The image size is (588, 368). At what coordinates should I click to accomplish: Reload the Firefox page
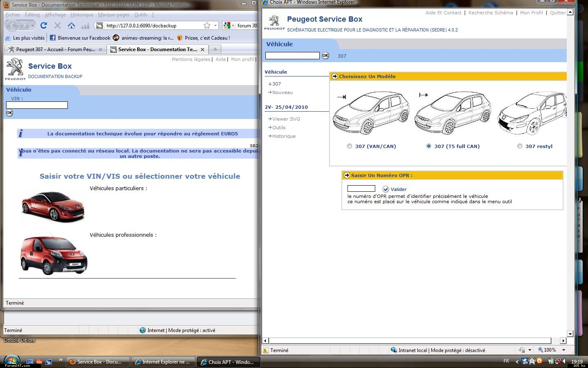(x=44, y=25)
